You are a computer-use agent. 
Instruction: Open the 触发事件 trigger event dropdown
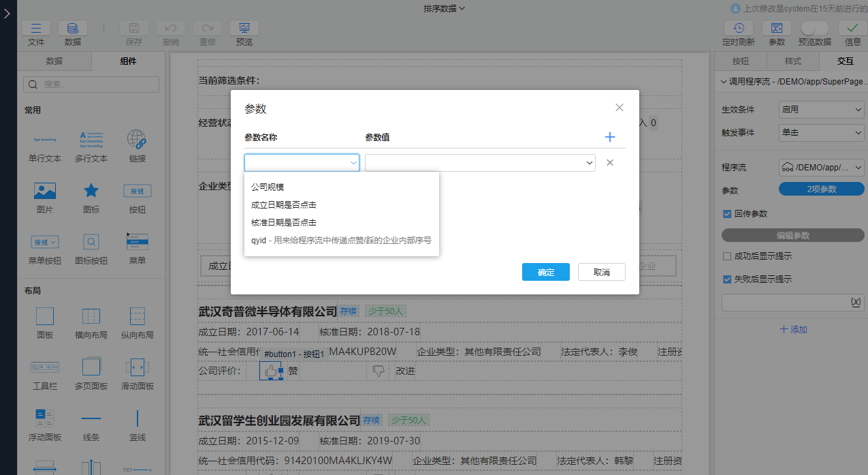pos(821,133)
